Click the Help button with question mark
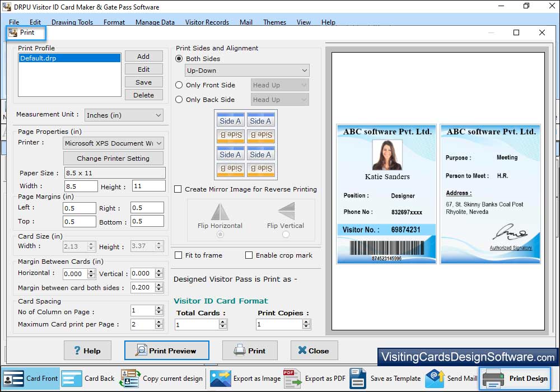This screenshot has height=392, width=560. (87, 351)
